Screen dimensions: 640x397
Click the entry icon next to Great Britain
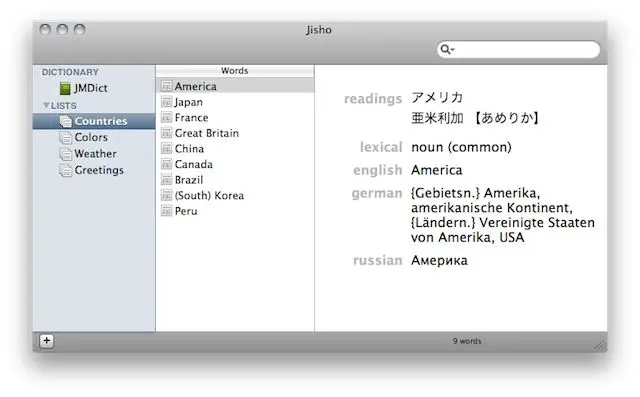click(x=166, y=133)
